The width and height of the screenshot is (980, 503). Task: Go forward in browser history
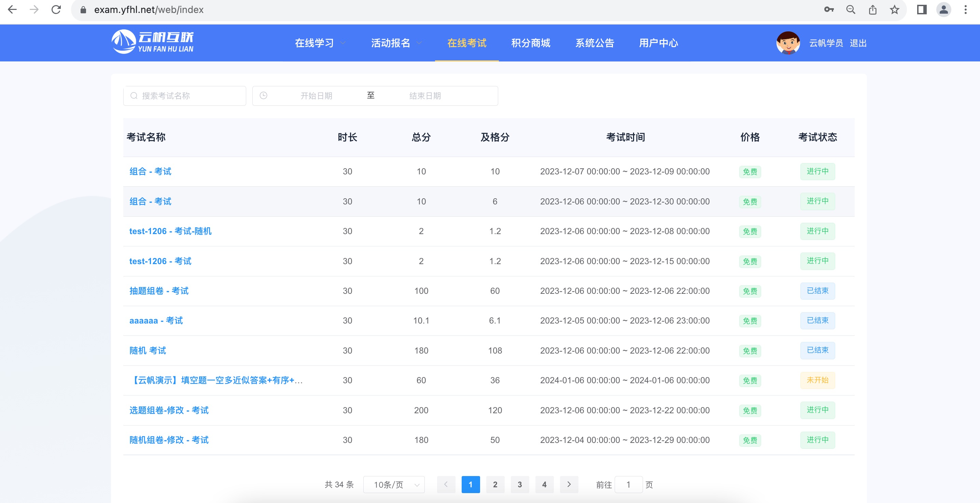click(34, 10)
